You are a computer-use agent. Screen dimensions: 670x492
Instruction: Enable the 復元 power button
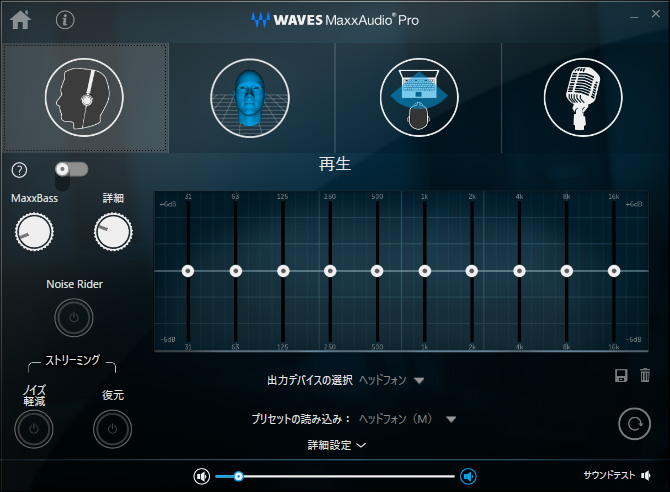(x=112, y=429)
